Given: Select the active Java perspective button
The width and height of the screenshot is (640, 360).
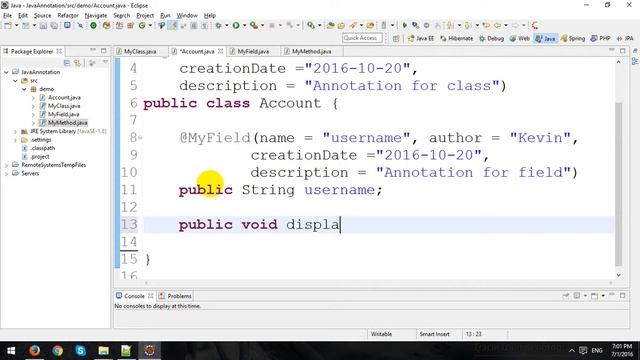Looking at the screenshot, I should pyautogui.click(x=545, y=38).
